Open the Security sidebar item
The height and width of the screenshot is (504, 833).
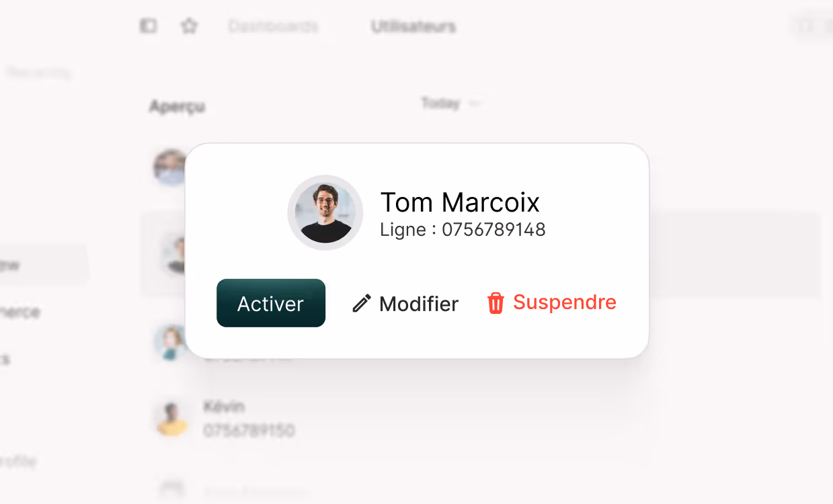point(38,73)
